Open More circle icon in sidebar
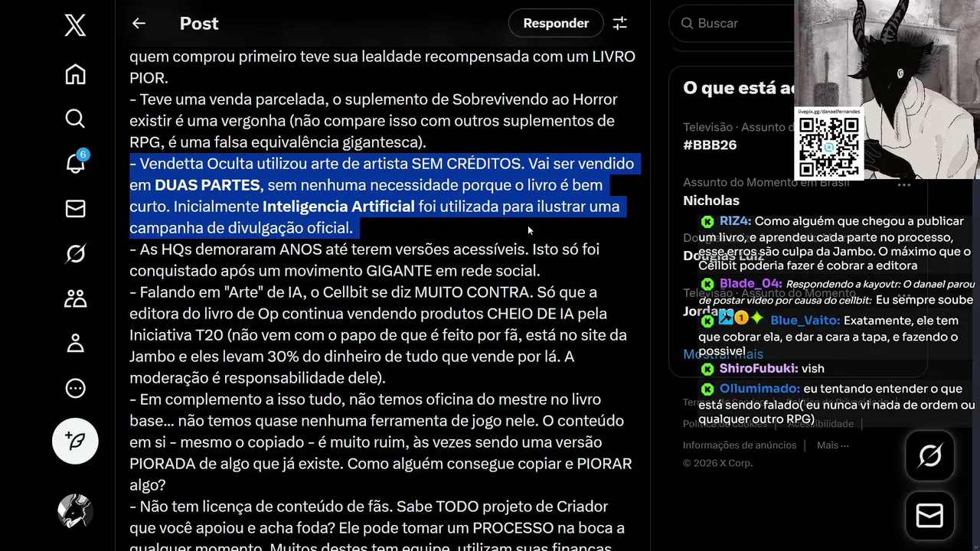980x551 pixels. (x=75, y=388)
